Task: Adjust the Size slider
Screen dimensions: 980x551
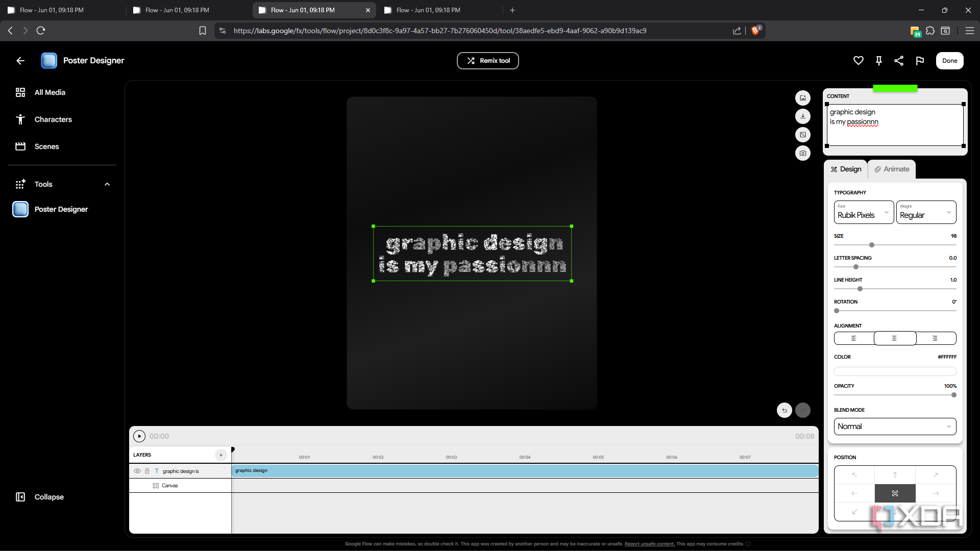Action: pyautogui.click(x=895, y=245)
